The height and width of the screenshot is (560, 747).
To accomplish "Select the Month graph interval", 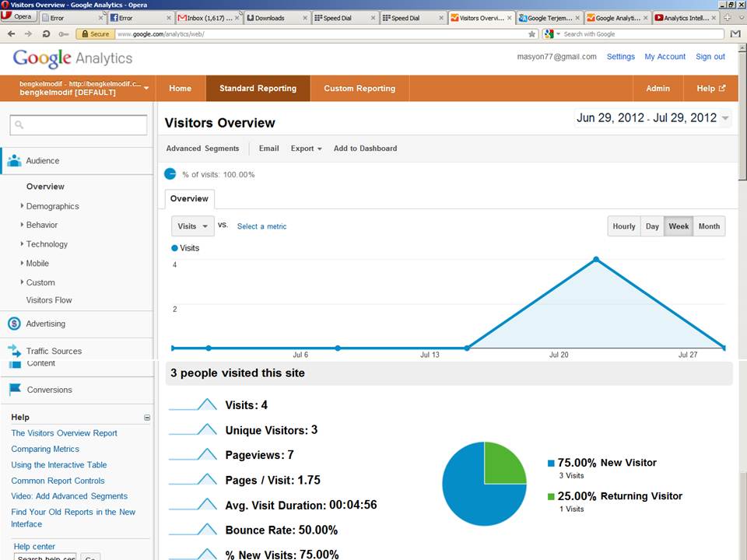I will pos(709,226).
